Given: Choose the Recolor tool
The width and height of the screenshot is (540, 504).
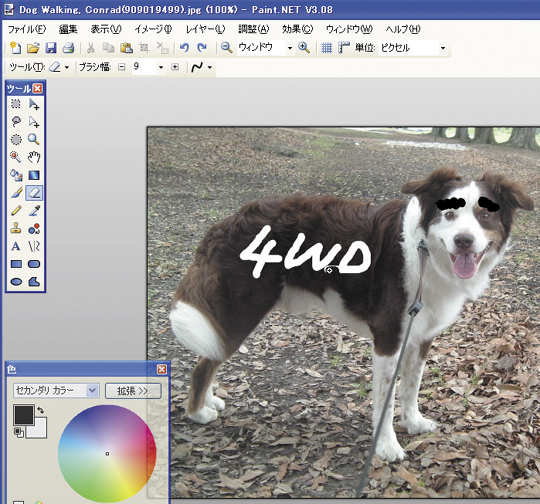Looking at the screenshot, I should click(34, 228).
